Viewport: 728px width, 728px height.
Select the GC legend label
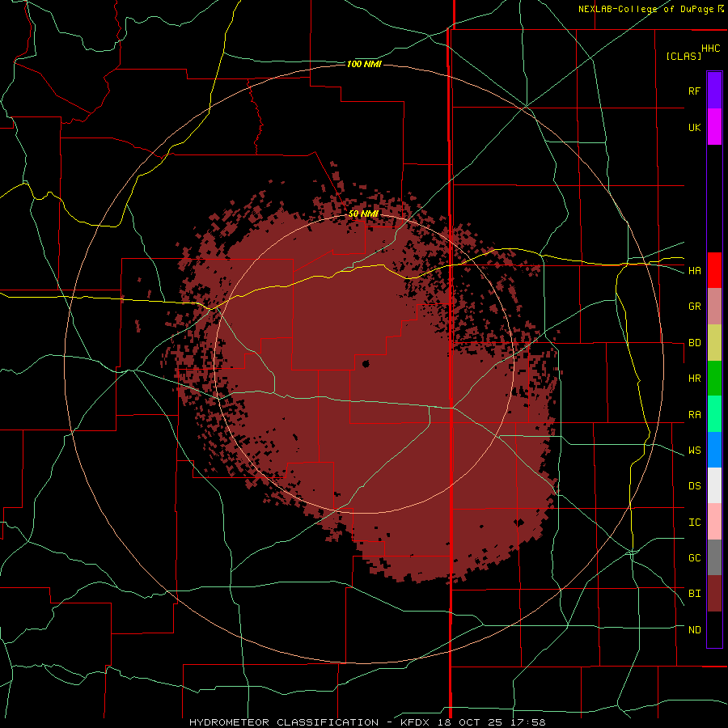(x=694, y=558)
